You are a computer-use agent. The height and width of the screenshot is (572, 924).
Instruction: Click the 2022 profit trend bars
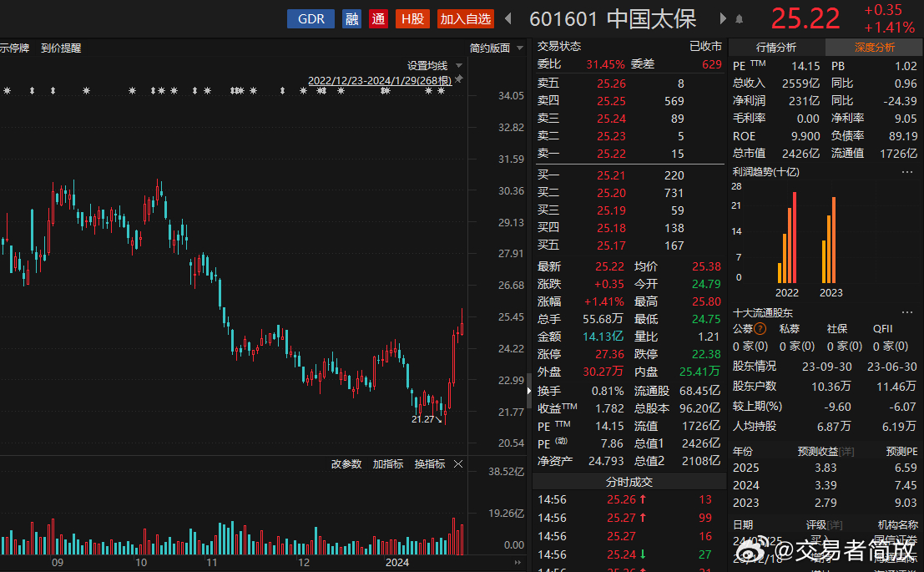(x=787, y=237)
